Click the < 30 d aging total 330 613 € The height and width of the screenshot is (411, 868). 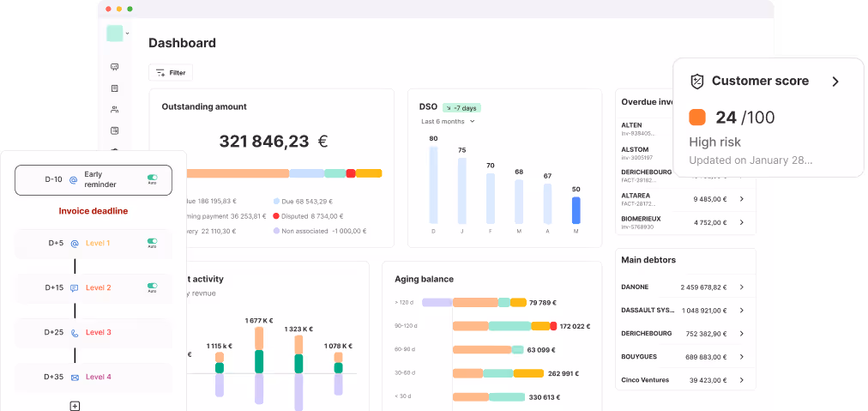pyautogui.click(x=544, y=397)
